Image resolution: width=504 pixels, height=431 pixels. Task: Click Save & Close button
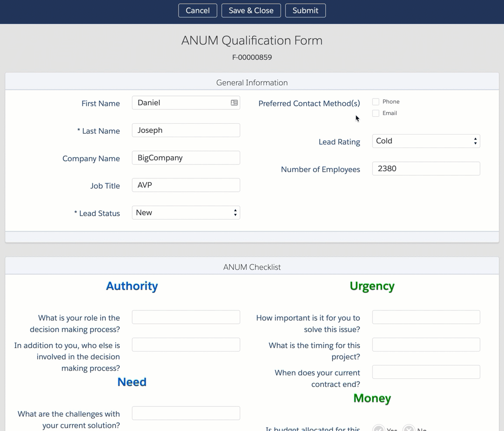tap(251, 10)
